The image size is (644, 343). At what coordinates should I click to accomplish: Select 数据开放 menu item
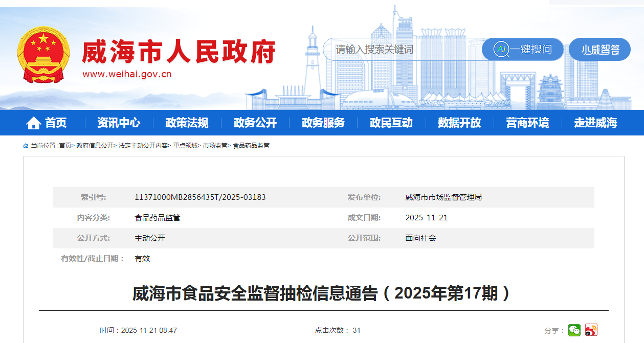pyautogui.click(x=459, y=123)
